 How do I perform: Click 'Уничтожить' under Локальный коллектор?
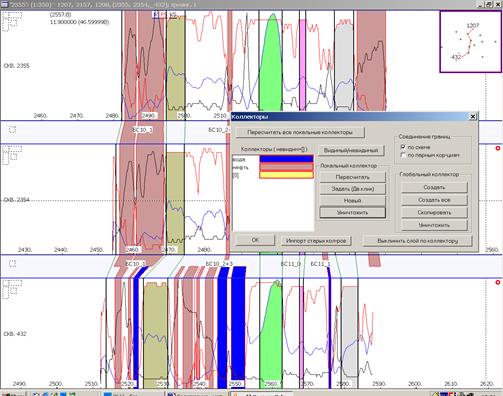point(352,212)
